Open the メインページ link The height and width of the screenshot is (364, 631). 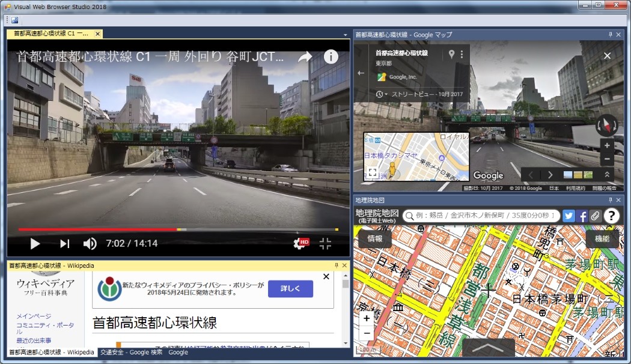(x=34, y=316)
